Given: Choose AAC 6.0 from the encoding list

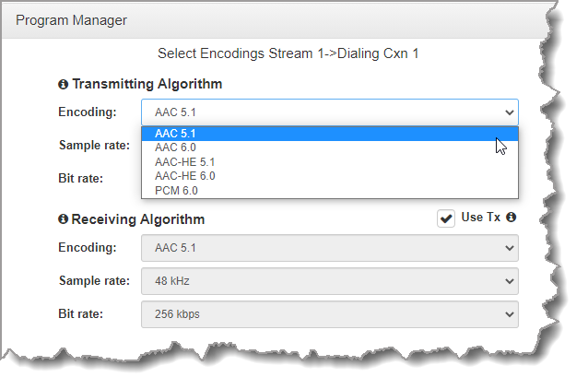Looking at the screenshot, I should point(175,147).
